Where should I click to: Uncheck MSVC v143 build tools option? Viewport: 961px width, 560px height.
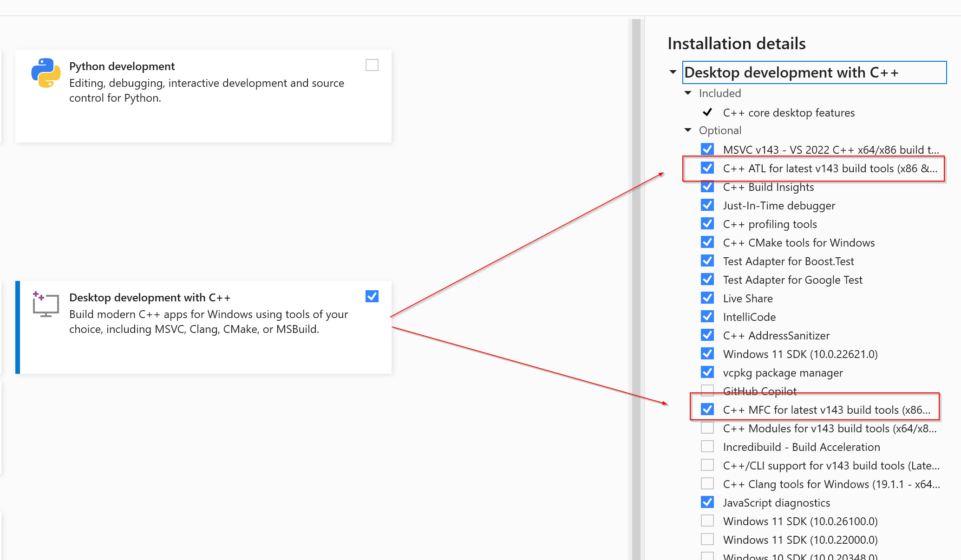[707, 149]
